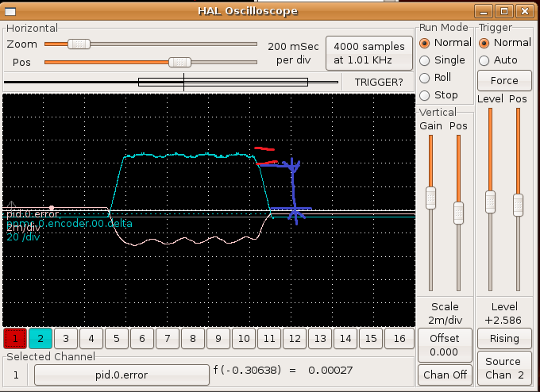Click the 200 mSec per div label
This screenshot has height=392, width=540.
click(x=293, y=53)
